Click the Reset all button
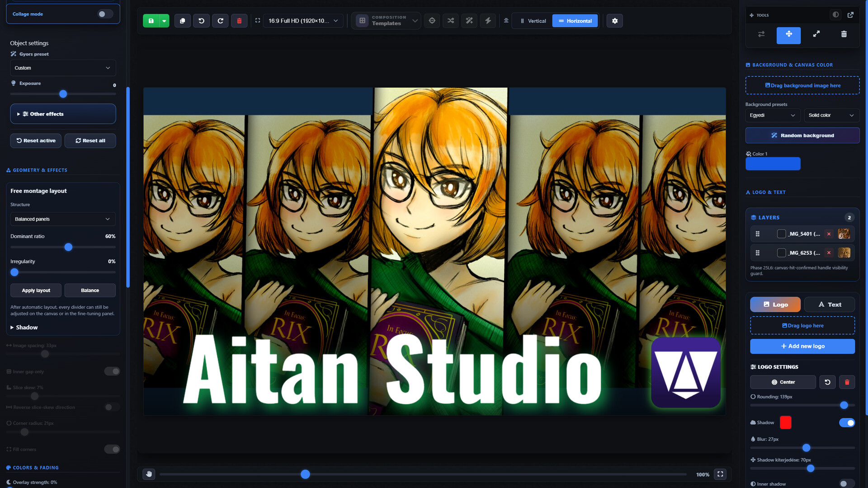 [x=90, y=141]
